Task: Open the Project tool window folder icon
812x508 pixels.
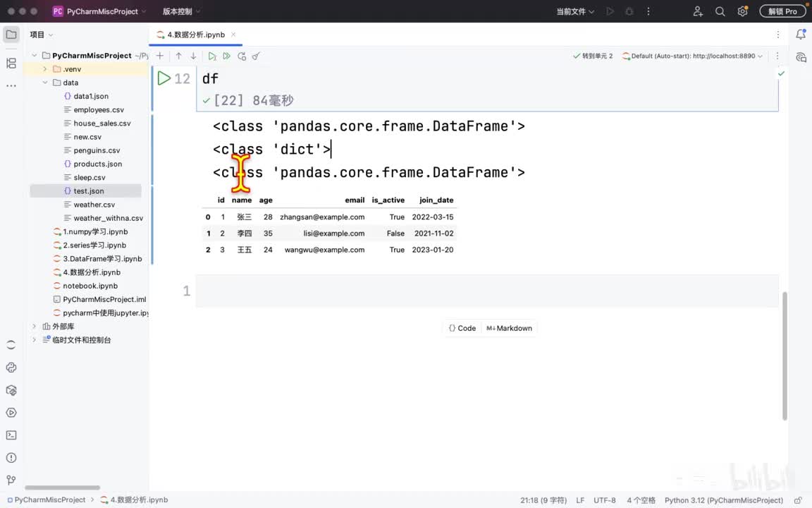Action: pyautogui.click(x=11, y=35)
